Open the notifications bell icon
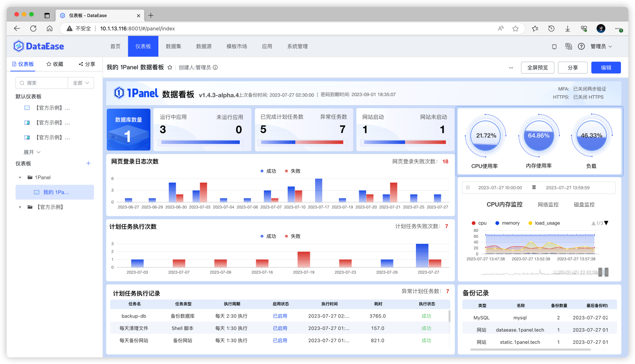This screenshot has width=635, height=364. (554, 46)
